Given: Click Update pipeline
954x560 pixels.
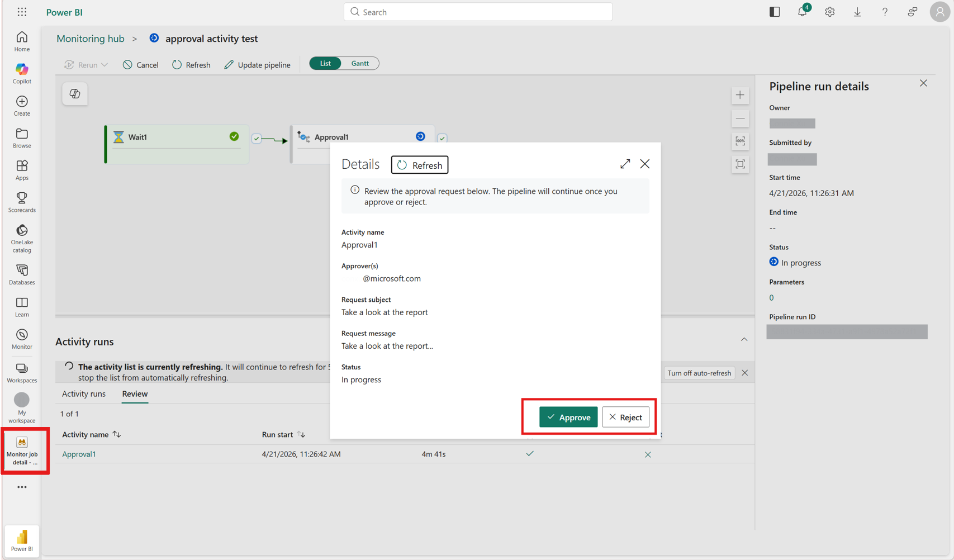Looking at the screenshot, I should [257, 65].
